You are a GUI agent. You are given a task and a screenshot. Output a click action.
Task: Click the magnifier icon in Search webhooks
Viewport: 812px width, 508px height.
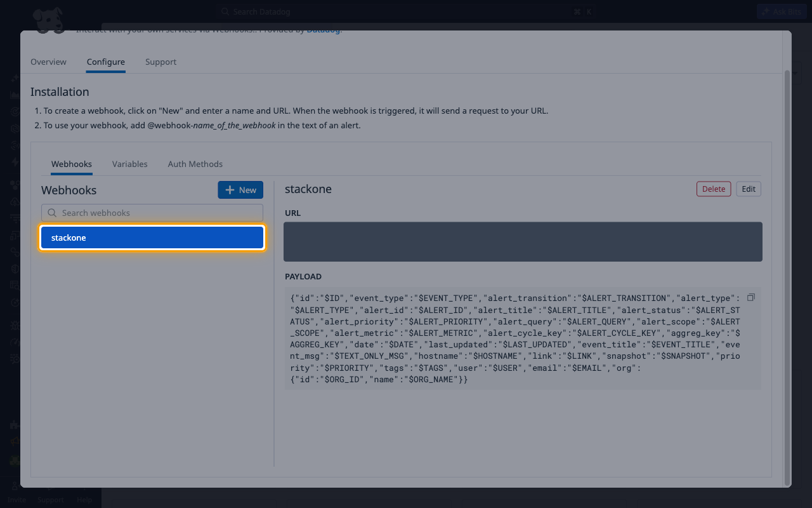click(x=52, y=213)
